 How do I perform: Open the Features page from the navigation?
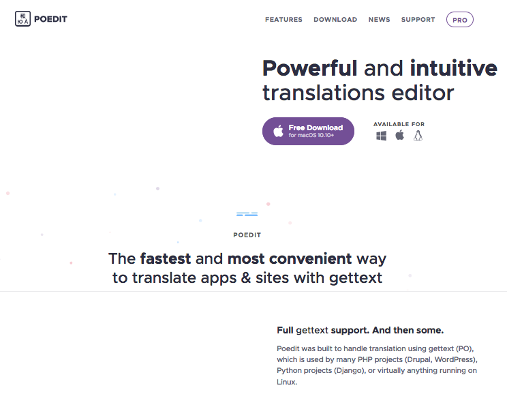click(x=283, y=19)
